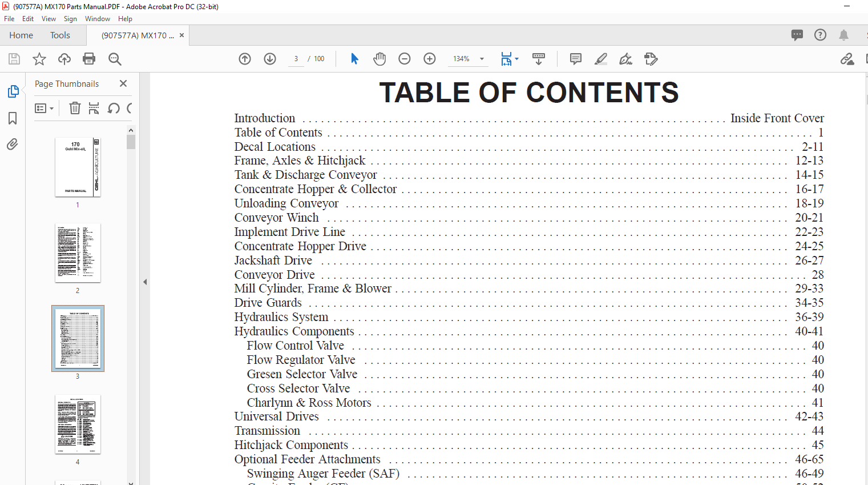Select the page 1 thumbnail

pos(78,167)
